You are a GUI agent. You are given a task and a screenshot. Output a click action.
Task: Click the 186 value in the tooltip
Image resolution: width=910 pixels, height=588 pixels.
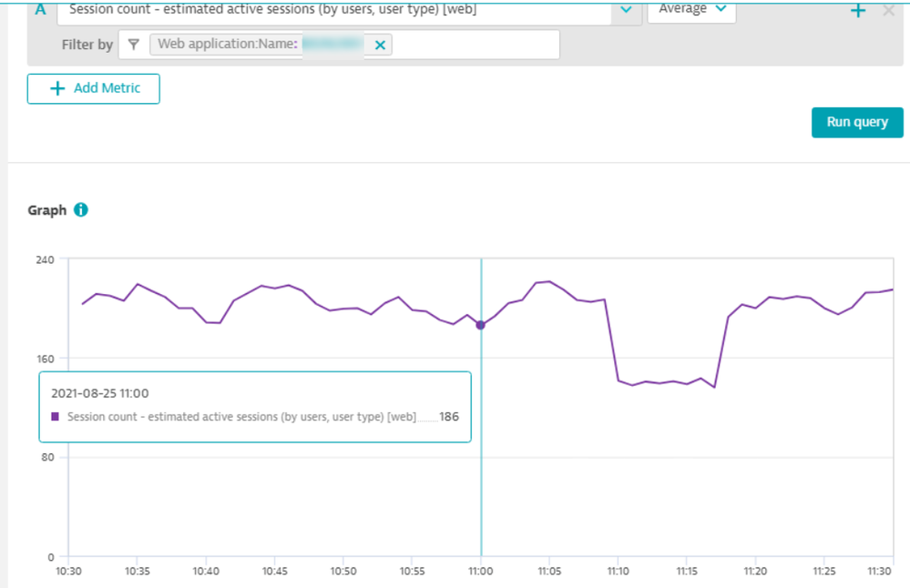coord(448,417)
